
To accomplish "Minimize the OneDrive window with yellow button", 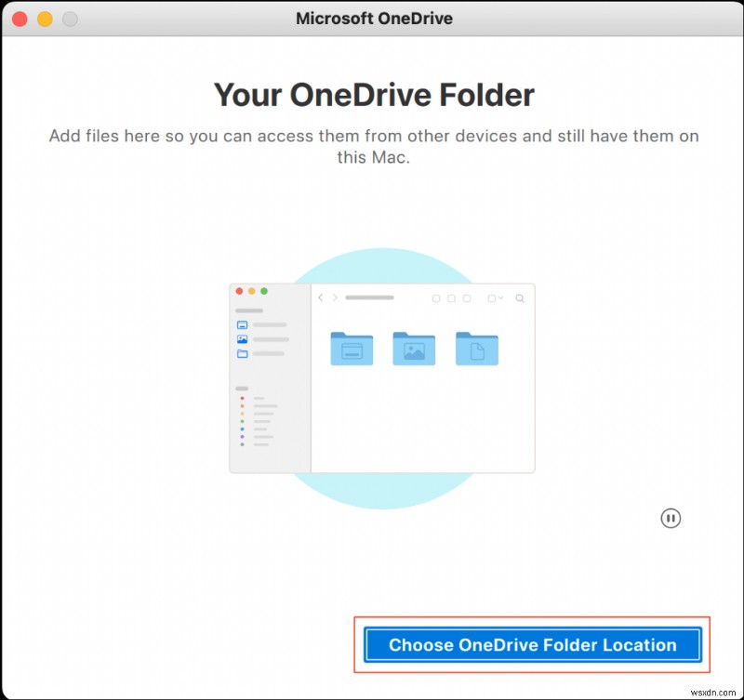I will tap(45, 19).
